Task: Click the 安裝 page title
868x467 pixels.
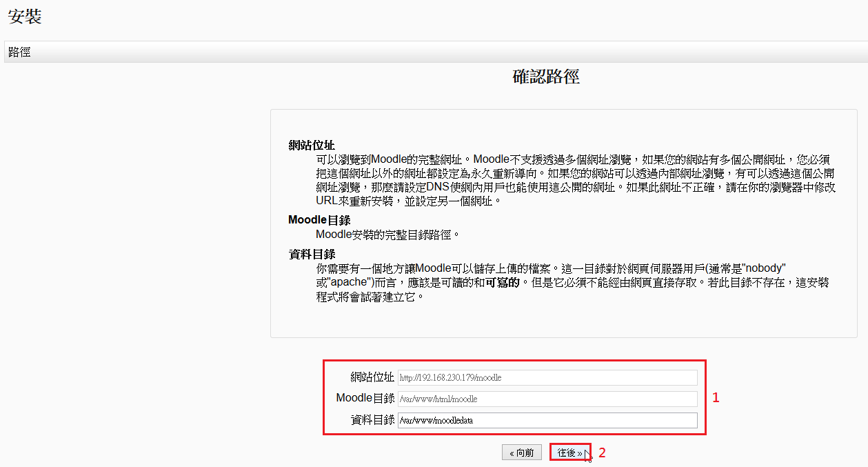Action: coord(25,17)
